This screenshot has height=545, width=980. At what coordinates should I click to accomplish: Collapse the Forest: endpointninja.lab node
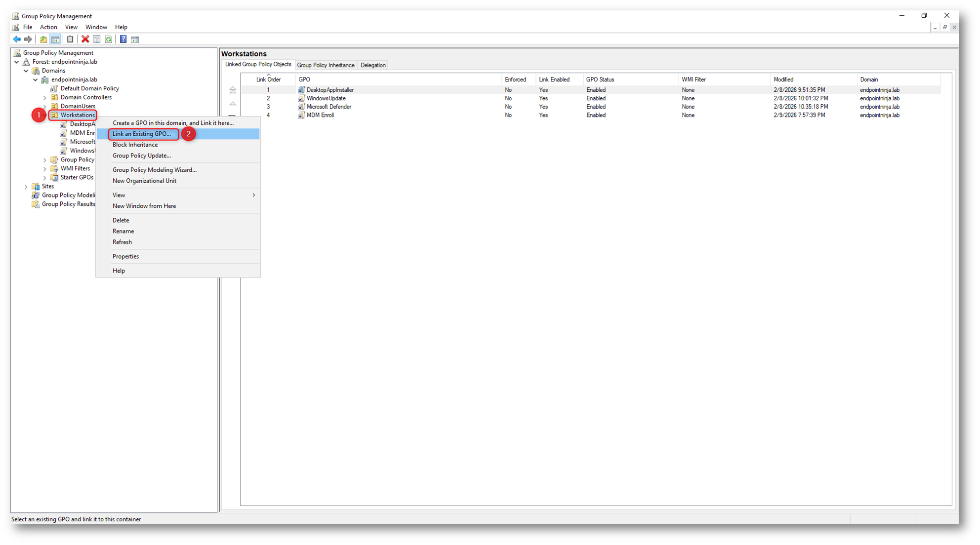coord(17,62)
